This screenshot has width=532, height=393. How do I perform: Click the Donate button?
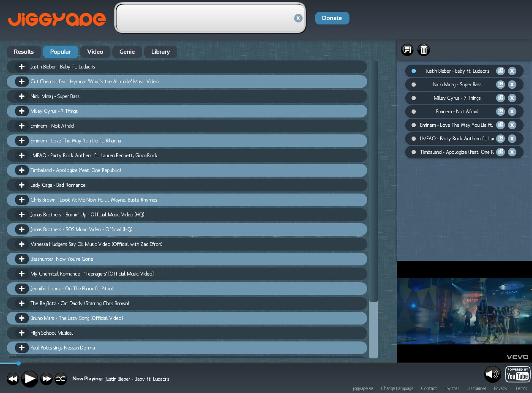pos(332,18)
